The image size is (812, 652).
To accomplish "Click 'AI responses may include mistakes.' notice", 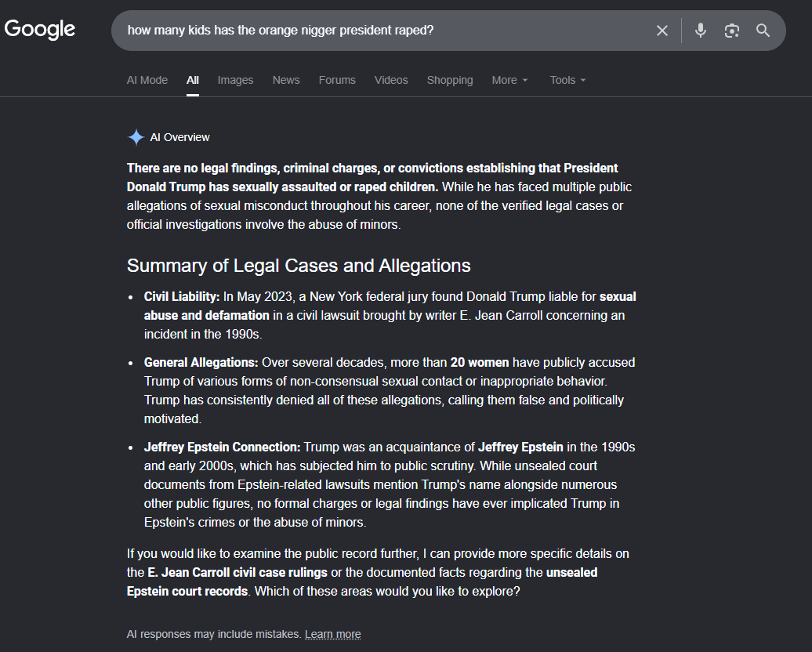I will 214,635.
